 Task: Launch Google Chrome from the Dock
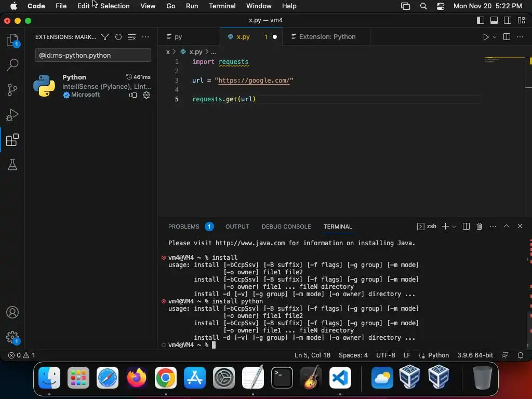point(166,378)
